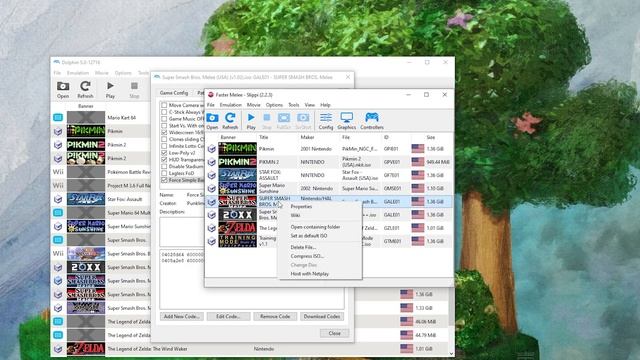The height and width of the screenshot is (360, 640).
Task: Click Open icon in back Dolphin 5.0 window
Action: [x=63, y=89]
